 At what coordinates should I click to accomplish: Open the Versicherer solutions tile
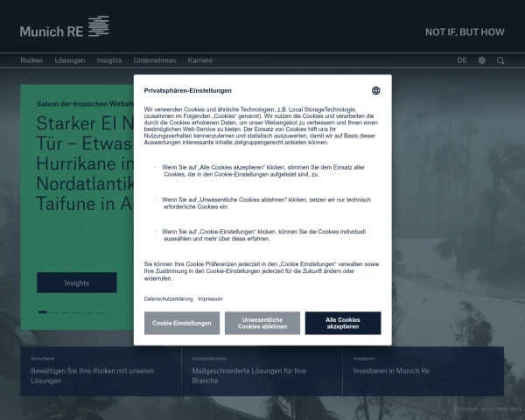click(101, 371)
